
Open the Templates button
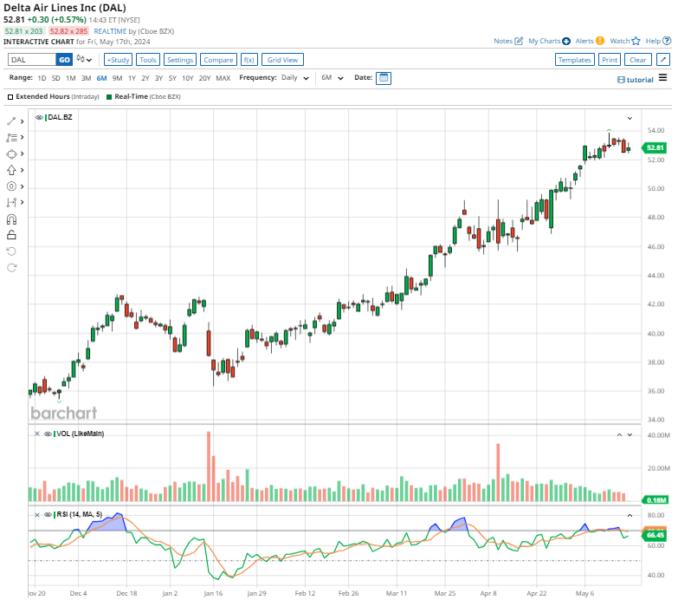pos(574,60)
